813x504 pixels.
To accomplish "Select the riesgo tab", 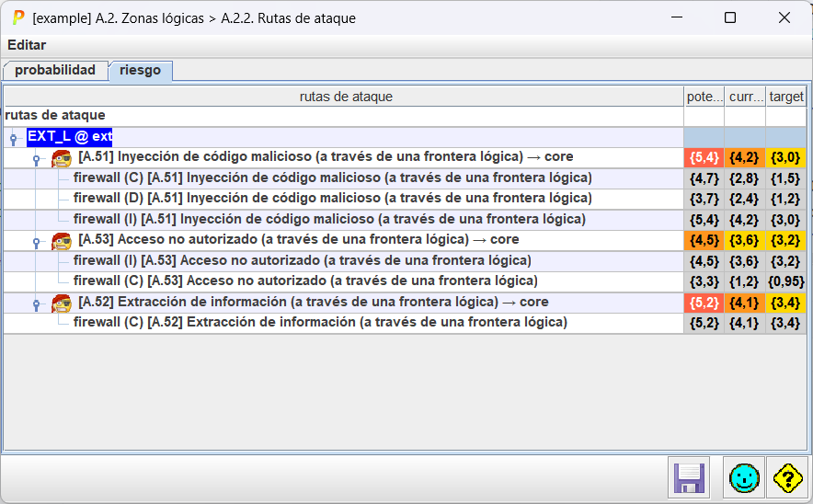I will point(140,71).
